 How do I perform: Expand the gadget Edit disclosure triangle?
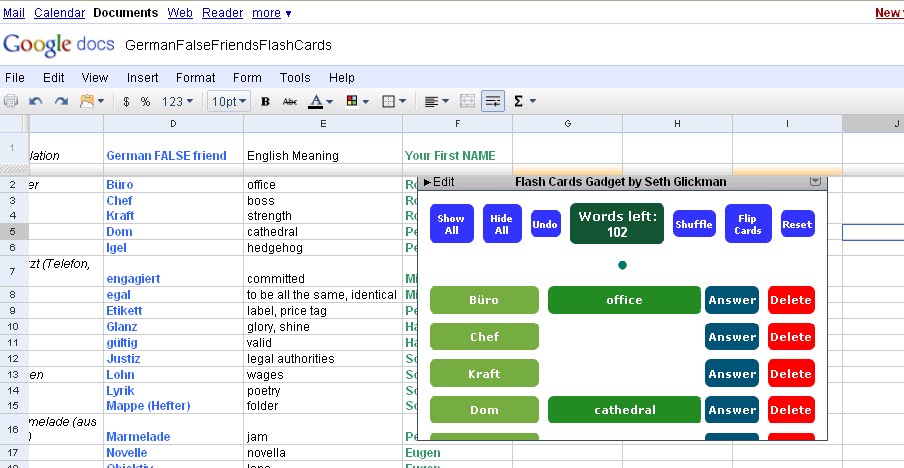coord(427,182)
